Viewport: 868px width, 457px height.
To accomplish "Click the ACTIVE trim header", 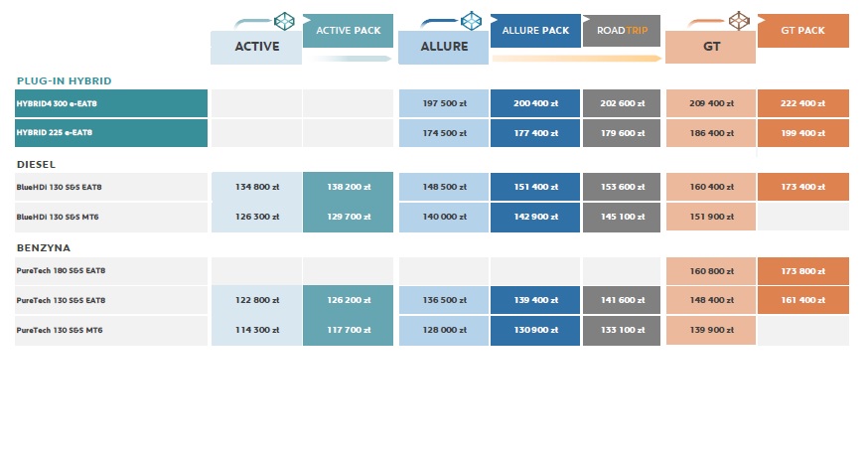I will [256, 47].
